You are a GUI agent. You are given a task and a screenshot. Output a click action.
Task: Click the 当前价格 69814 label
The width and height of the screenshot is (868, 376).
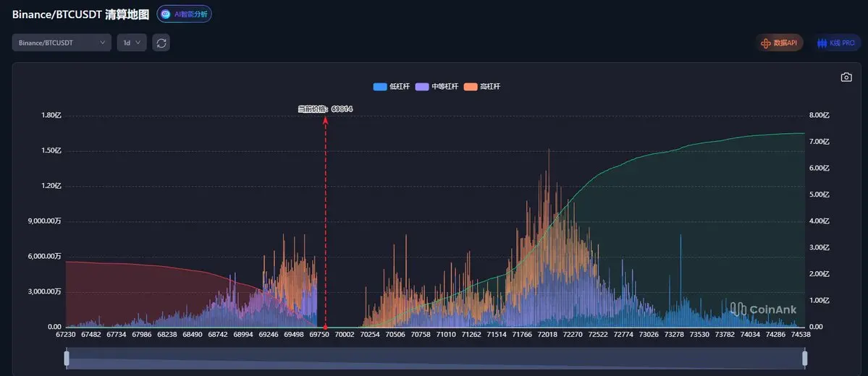pyautogui.click(x=326, y=109)
